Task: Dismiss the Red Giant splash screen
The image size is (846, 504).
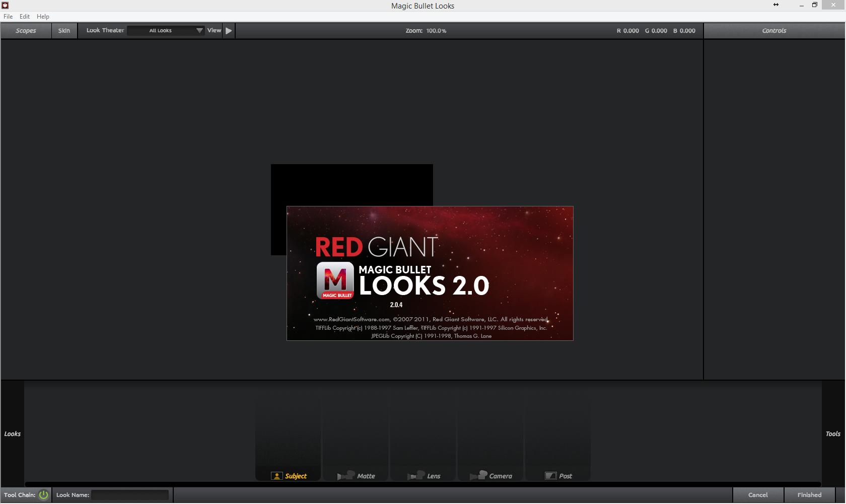Action: [x=430, y=273]
